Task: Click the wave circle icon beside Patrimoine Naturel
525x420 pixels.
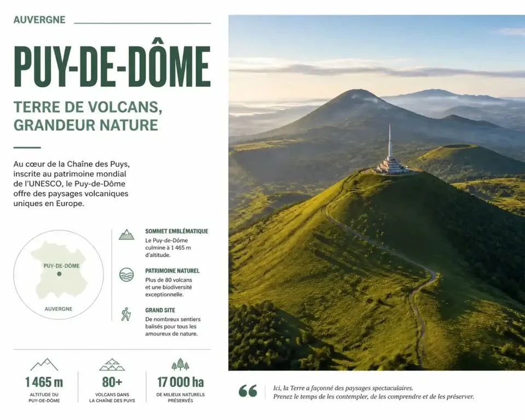Action: 126,275
